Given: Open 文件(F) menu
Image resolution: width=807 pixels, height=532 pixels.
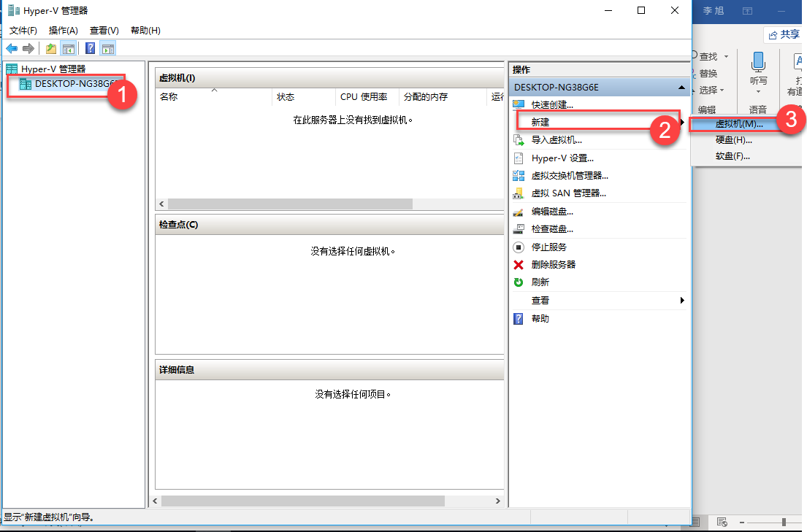Looking at the screenshot, I should pos(23,31).
